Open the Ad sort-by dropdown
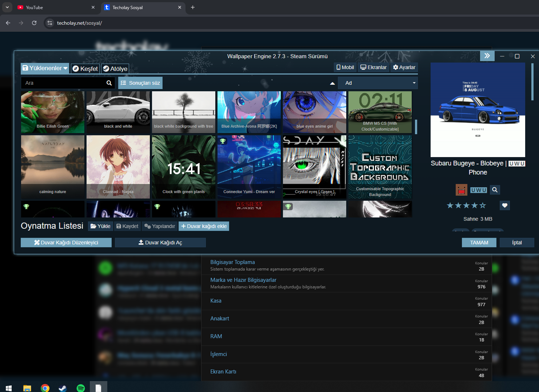 point(378,83)
